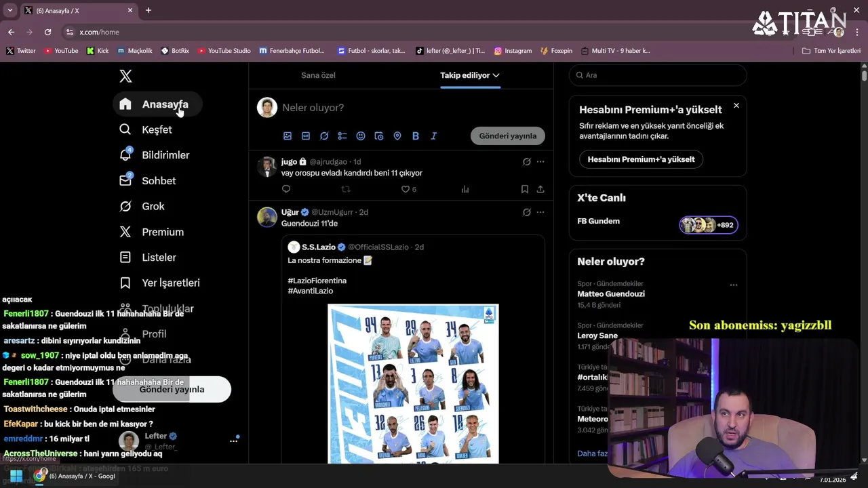868x488 pixels.
Task: Open Keşfet search icon in sidebar
Action: tap(125, 129)
